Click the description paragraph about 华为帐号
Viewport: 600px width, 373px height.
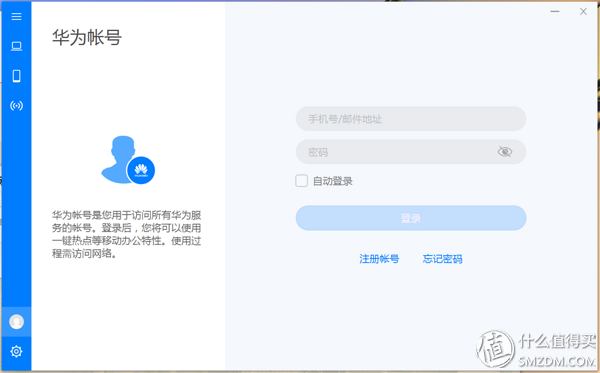[x=127, y=234]
